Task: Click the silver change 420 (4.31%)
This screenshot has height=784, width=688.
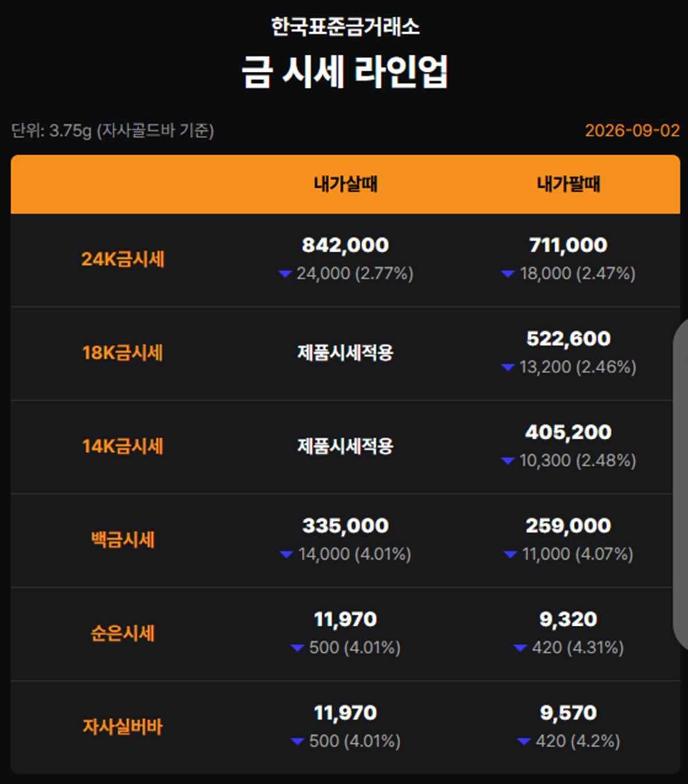Action: (577, 648)
